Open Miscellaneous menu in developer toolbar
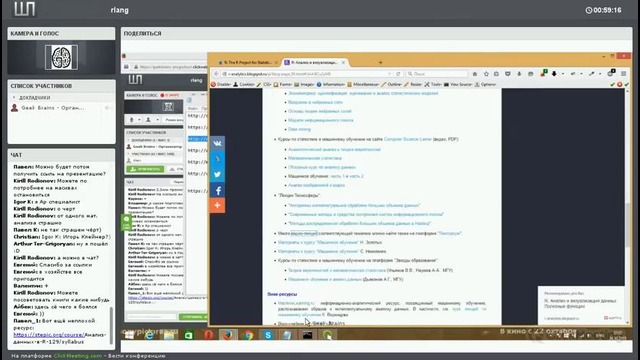640x360 pixels. (363, 84)
